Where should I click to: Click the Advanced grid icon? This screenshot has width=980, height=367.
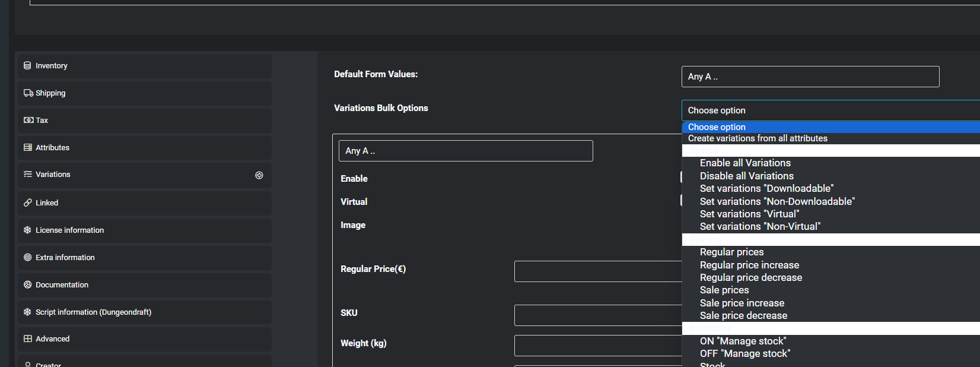tap(28, 339)
